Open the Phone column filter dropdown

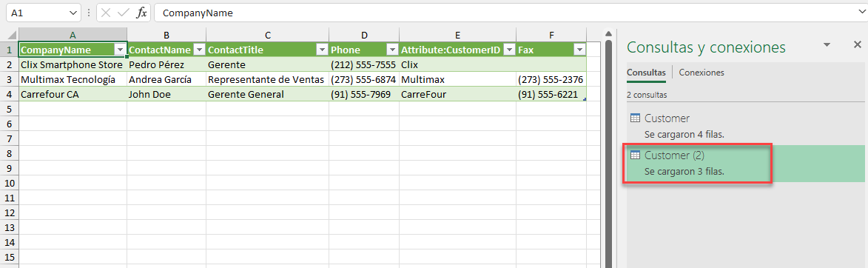(x=392, y=50)
